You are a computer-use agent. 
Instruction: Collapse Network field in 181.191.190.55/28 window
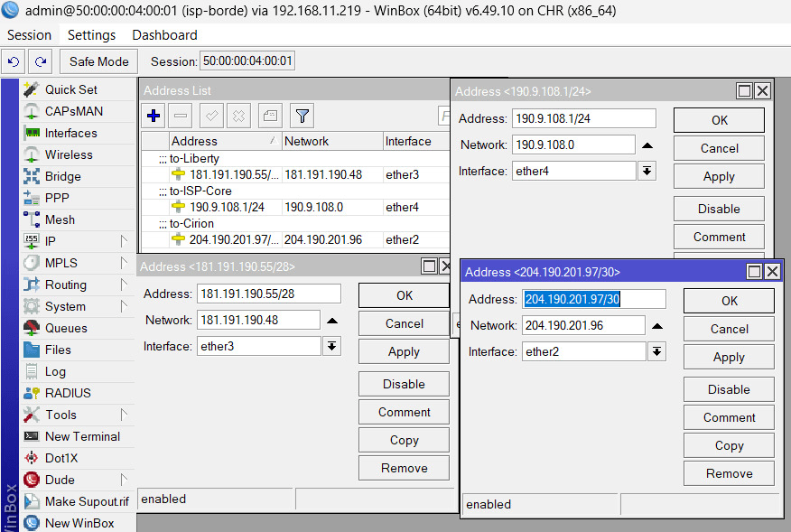click(x=332, y=321)
